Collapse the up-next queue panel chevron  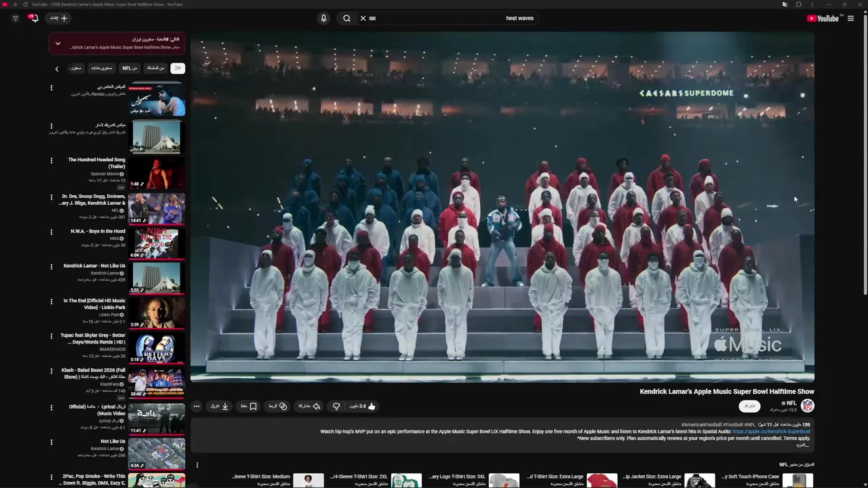click(x=58, y=43)
